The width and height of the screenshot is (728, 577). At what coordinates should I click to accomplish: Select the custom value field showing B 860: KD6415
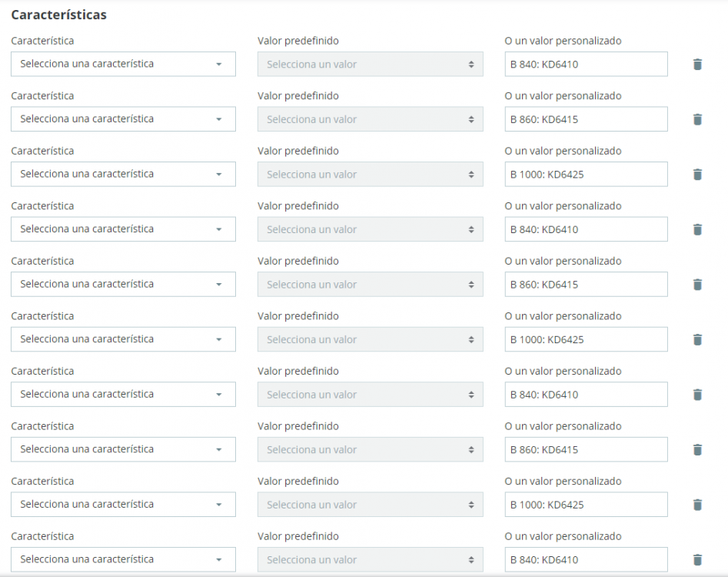point(586,119)
